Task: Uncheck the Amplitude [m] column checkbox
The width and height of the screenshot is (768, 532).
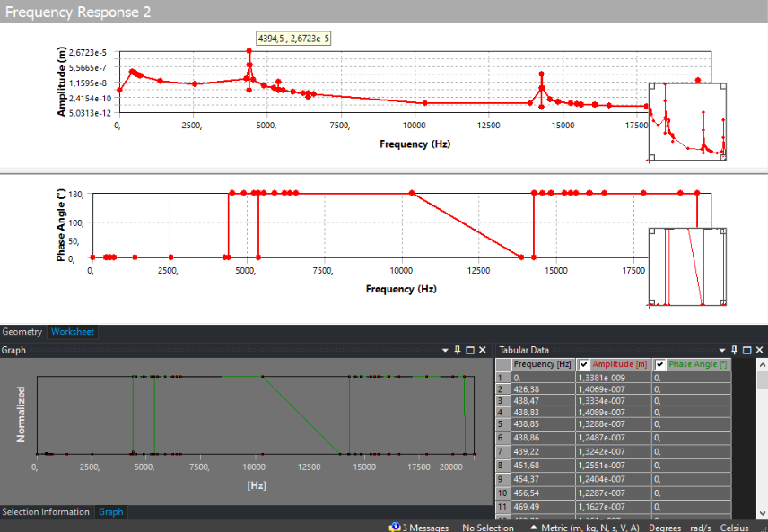Action: click(584, 364)
